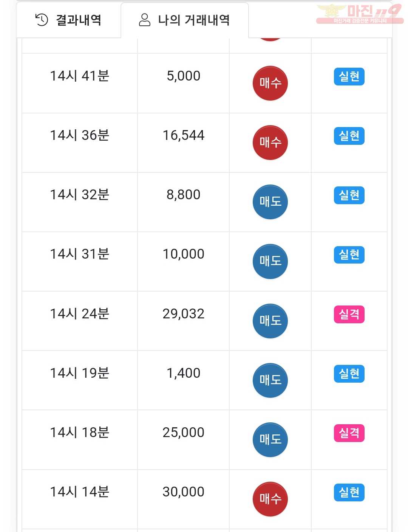
Task: Click the blue 매도 circle for 14시 18분
Action: 270,440
